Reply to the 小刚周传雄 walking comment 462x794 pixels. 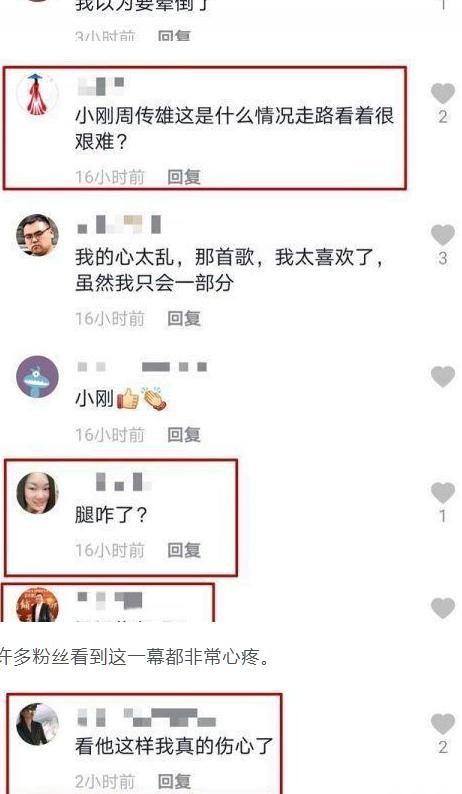[x=184, y=177]
